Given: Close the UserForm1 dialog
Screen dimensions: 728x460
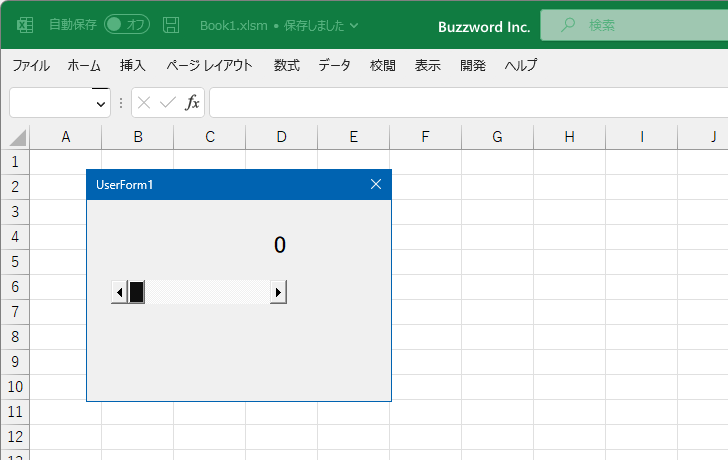Looking at the screenshot, I should pyautogui.click(x=376, y=184).
